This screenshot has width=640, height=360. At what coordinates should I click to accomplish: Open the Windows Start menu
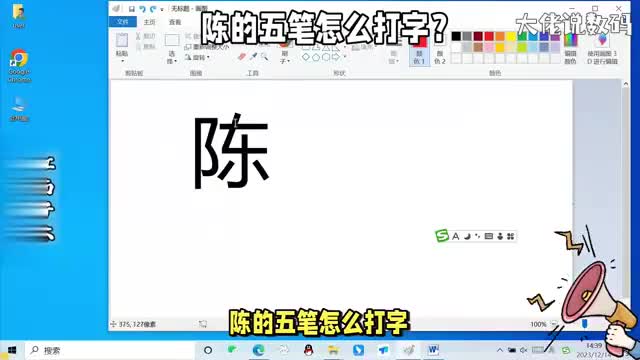point(12,350)
